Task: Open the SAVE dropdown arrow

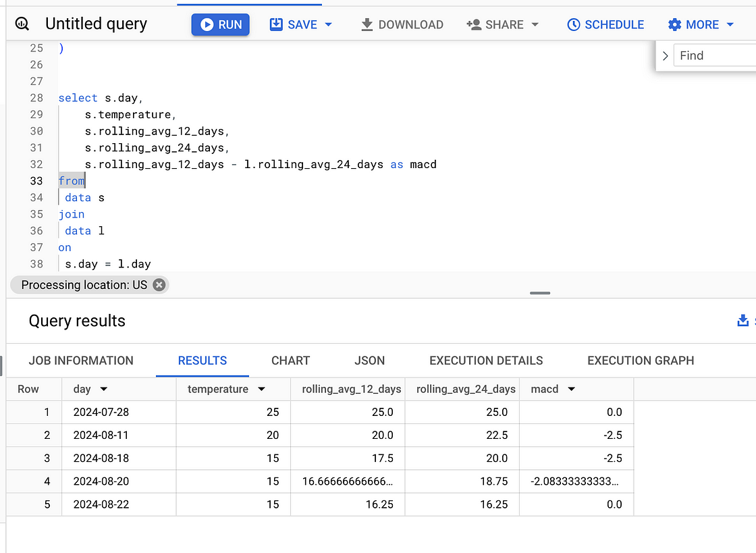Action: click(329, 24)
